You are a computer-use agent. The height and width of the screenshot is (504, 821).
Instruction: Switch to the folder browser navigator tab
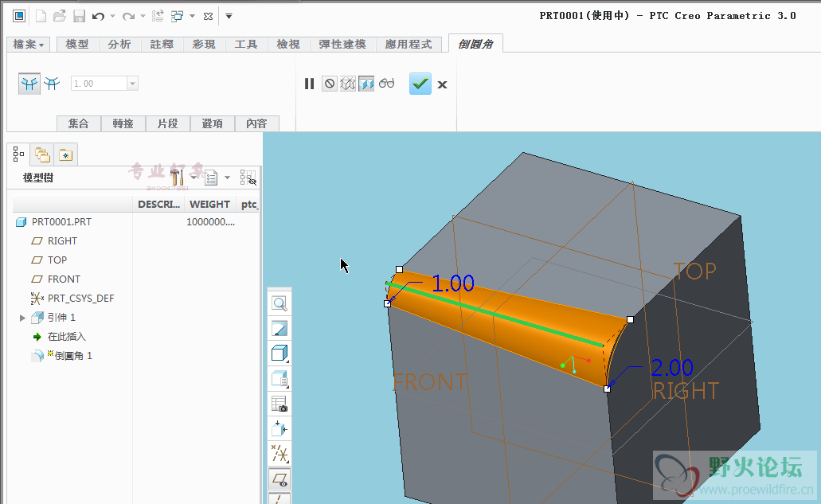tap(42, 154)
